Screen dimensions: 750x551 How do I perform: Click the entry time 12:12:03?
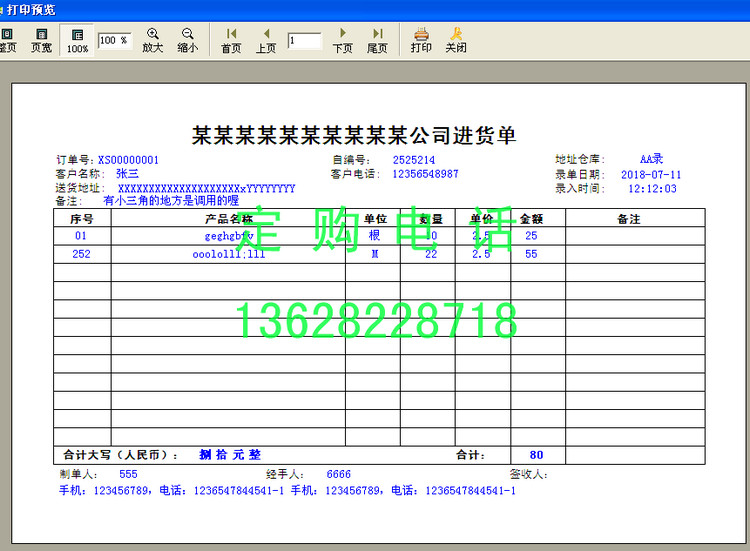click(x=652, y=188)
